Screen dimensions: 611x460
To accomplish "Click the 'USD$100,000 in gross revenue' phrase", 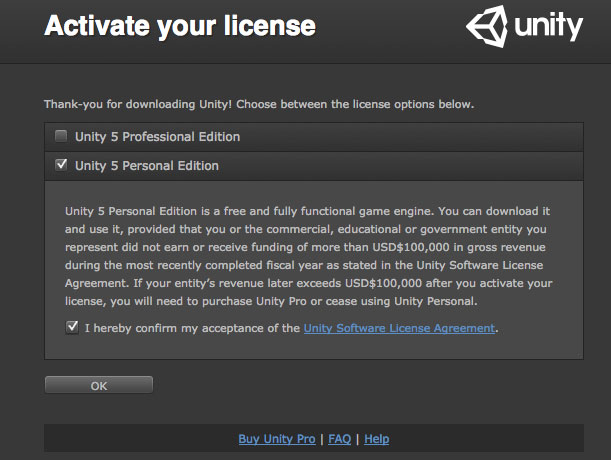I will (x=459, y=247).
